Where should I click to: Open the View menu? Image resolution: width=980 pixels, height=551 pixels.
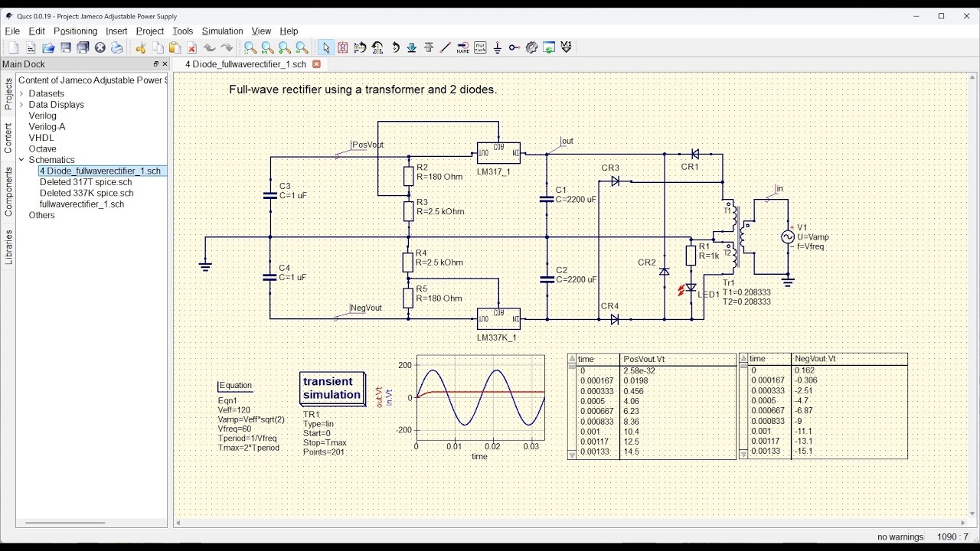tap(261, 31)
